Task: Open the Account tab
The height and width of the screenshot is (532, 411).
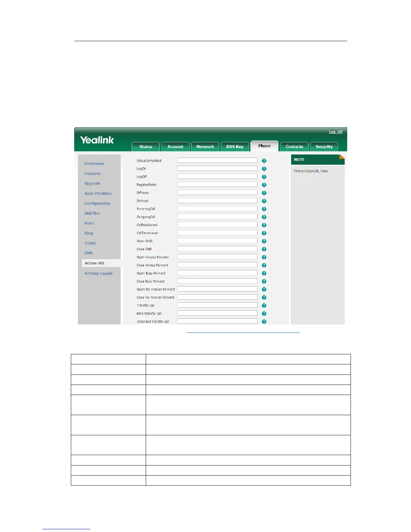Action: (175, 147)
